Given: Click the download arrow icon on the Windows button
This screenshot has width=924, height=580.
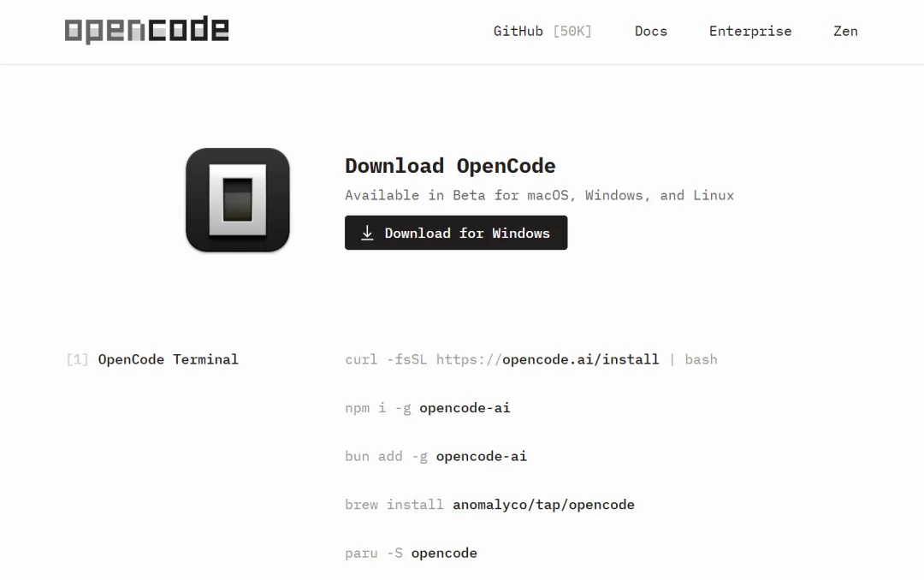Looking at the screenshot, I should [x=368, y=232].
